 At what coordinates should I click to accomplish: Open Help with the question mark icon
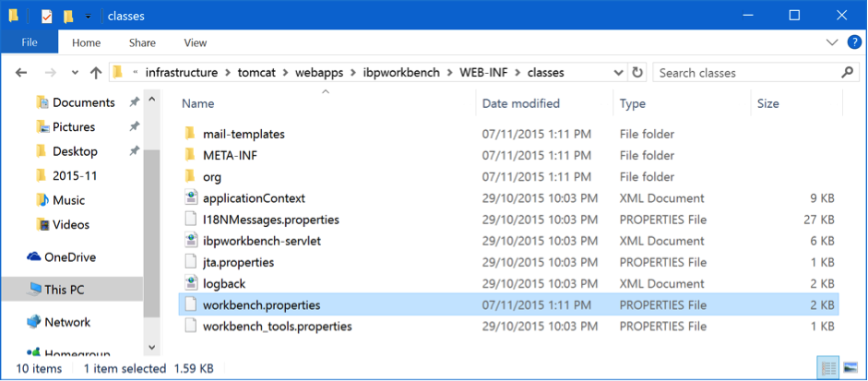[855, 42]
